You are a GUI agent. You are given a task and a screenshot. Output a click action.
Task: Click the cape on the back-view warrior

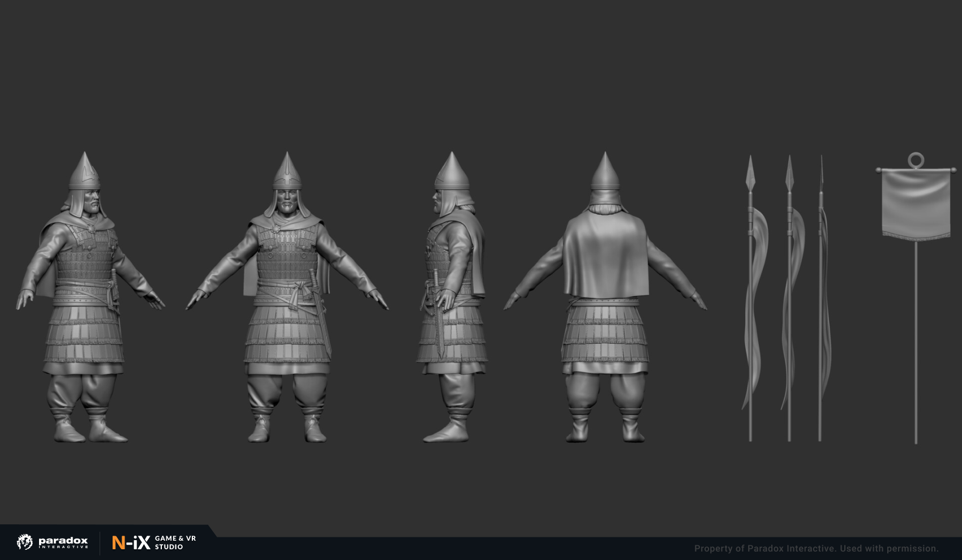coord(605,255)
